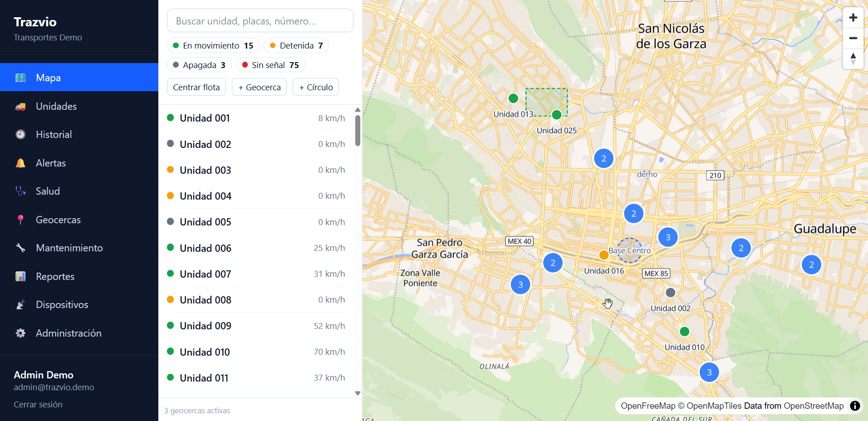Select Unidad 002 gray marker on map
Screen dimensions: 868x421
tap(670, 293)
